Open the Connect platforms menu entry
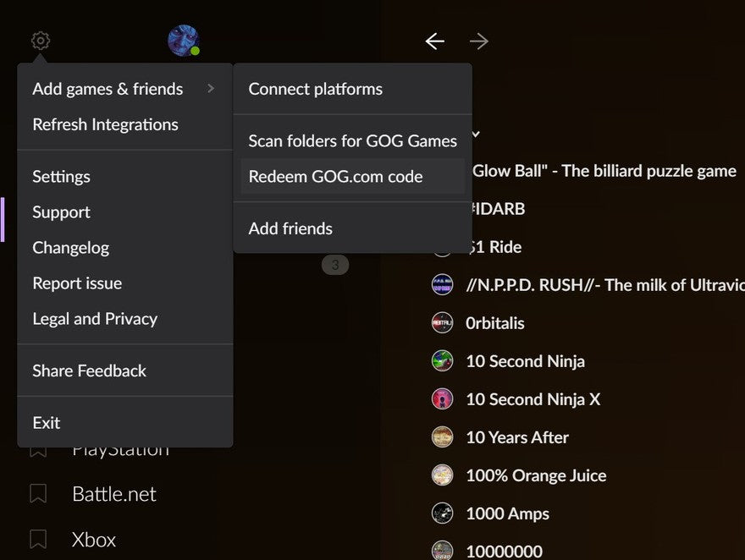The image size is (745, 560). (315, 89)
